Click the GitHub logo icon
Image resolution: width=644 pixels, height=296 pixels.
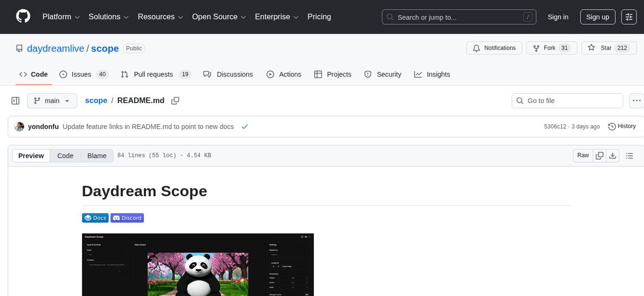23,17
